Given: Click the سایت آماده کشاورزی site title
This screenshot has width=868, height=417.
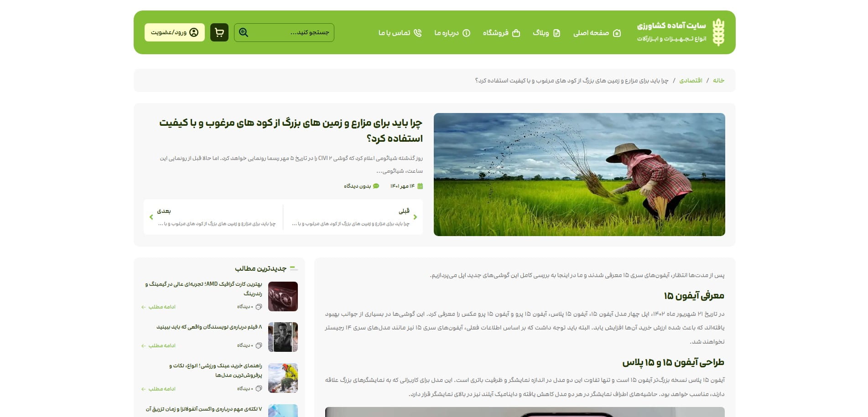Looking at the screenshot, I should coord(671,26).
